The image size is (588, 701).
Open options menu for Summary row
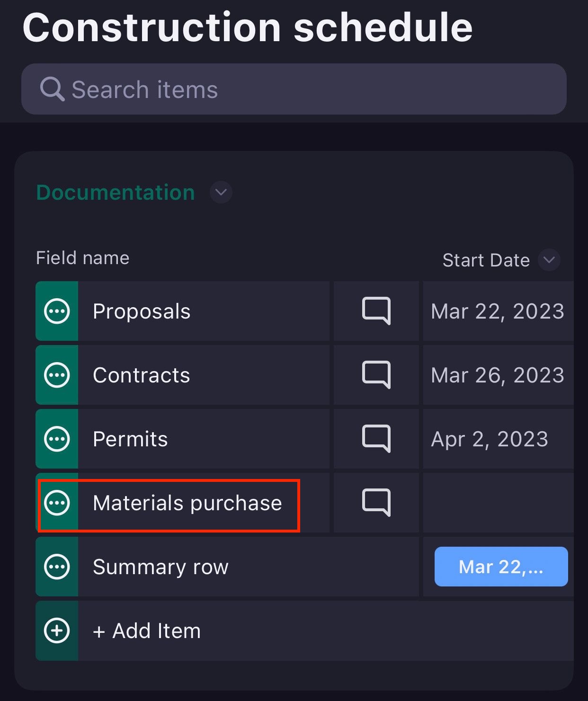click(x=57, y=567)
